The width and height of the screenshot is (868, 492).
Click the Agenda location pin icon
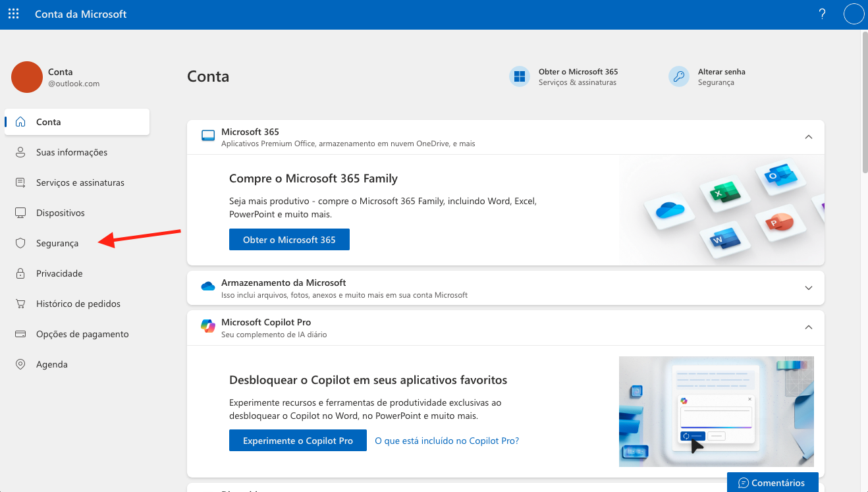[x=20, y=364]
